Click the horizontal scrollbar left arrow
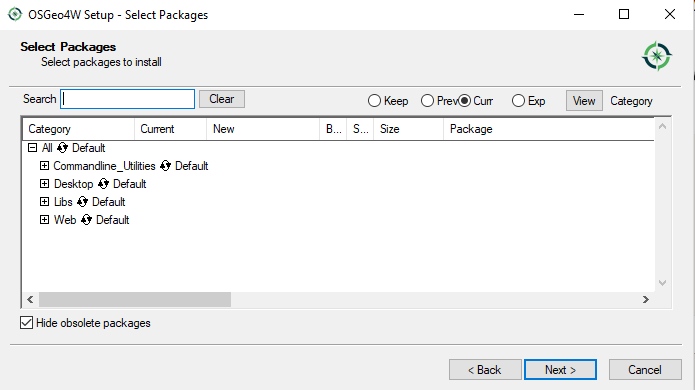Viewport: 695px width, 390px height. [x=30, y=300]
